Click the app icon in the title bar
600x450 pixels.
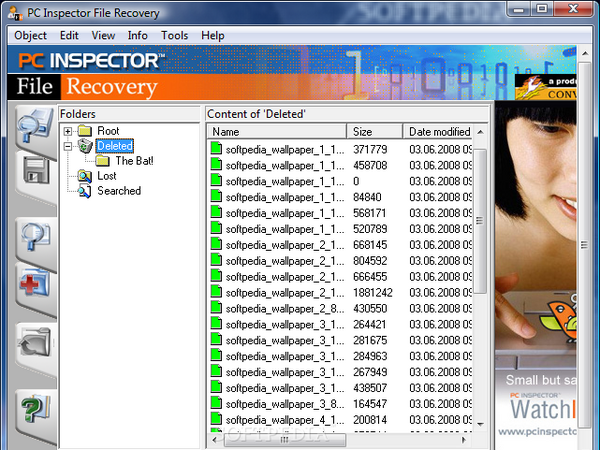coord(15,13)
